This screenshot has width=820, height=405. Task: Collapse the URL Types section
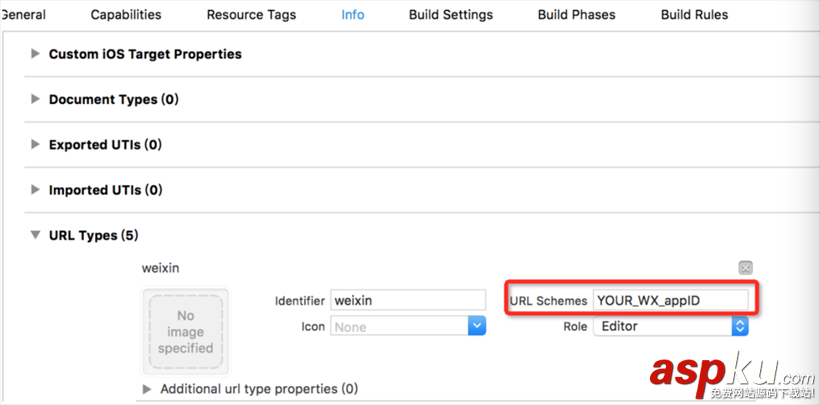click(36, 235)
